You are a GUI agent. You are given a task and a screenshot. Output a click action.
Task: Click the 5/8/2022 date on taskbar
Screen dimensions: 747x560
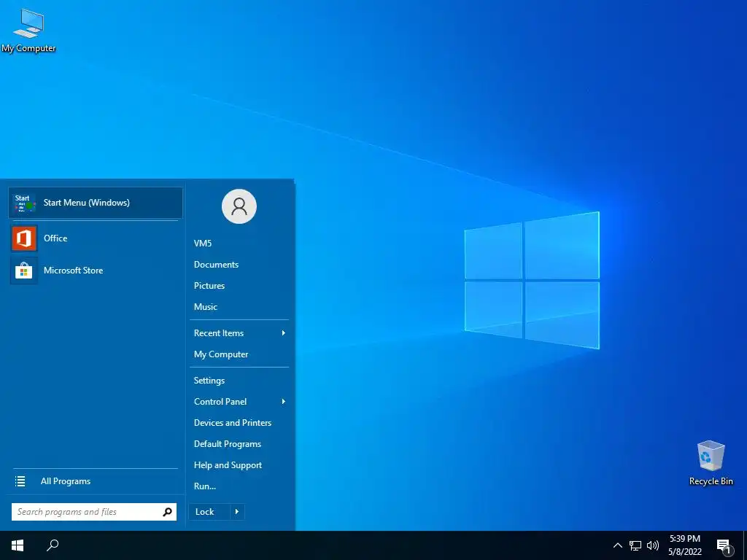tap(684, 552)
